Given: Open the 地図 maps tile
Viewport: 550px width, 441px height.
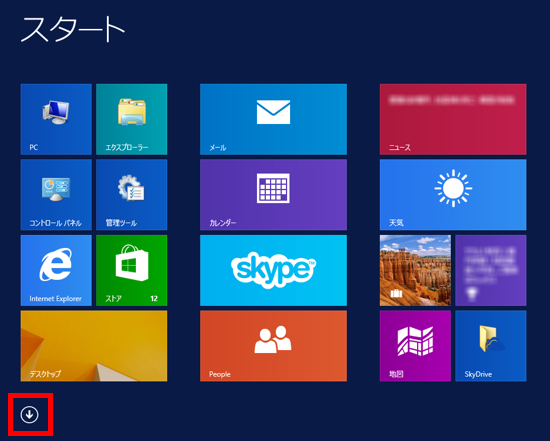Looking at the screenshot, I should point(415,346).
